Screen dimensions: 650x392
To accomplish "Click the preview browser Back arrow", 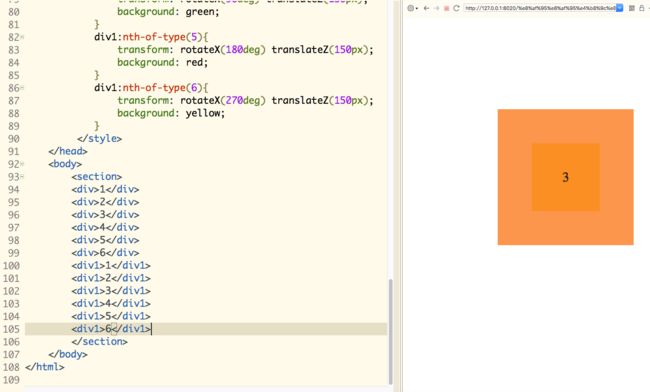I will tap(426, 8).
